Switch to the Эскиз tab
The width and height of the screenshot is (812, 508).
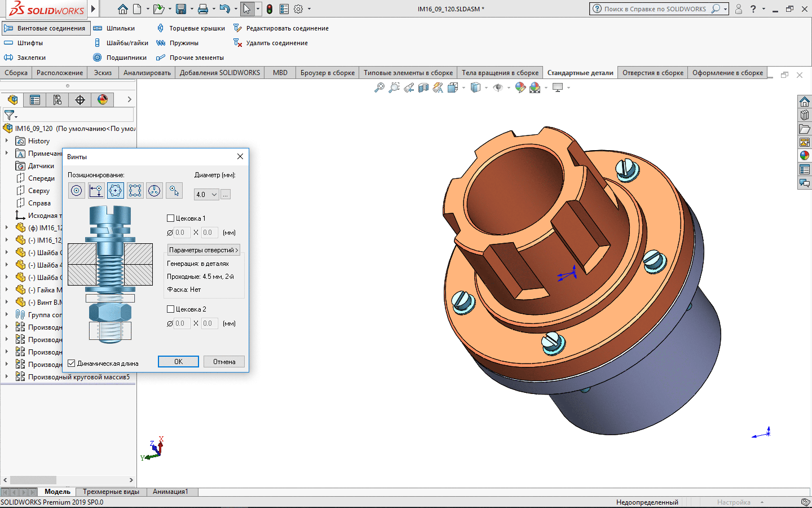[103, 73]
